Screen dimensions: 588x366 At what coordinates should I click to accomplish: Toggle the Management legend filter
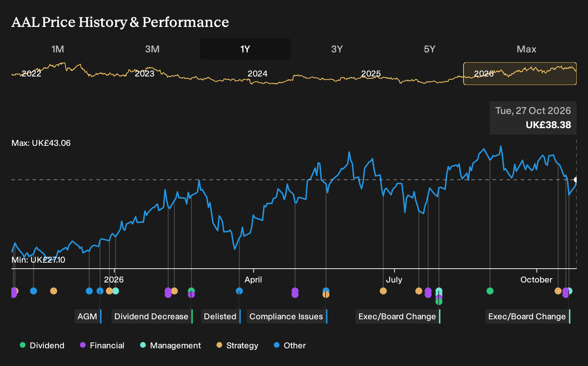pos(171,345)
